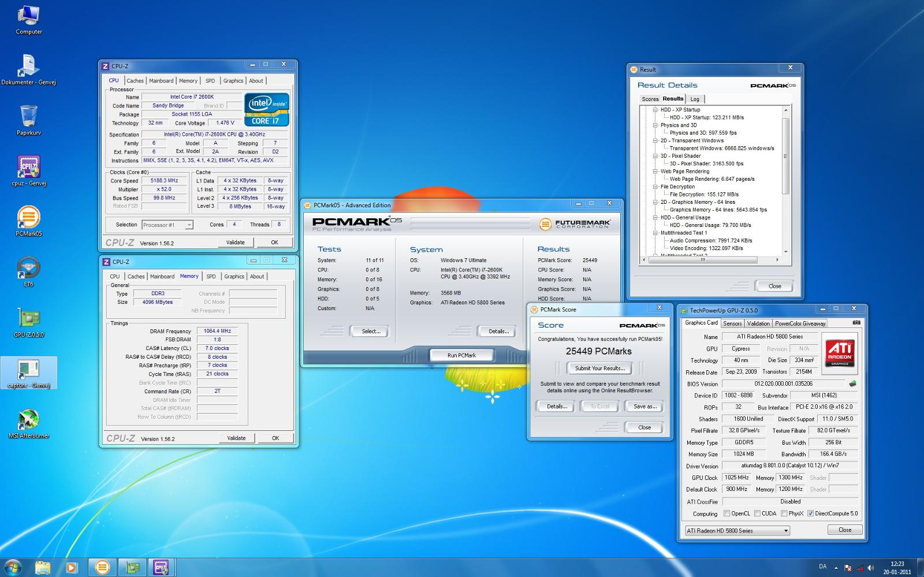924x577 pixels.
Task: Launch the GPU-Z.0.5.0 desktop icon
Action: 28,322
